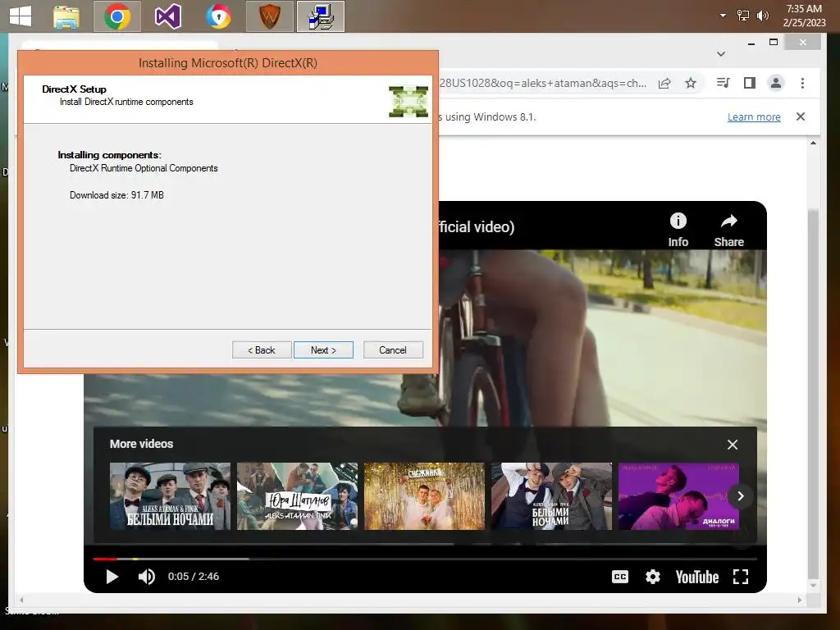The image size is (840, 630).
Task: Click 'DirectX Runtime Optional Components' text
Action: [x=144, y=168]
